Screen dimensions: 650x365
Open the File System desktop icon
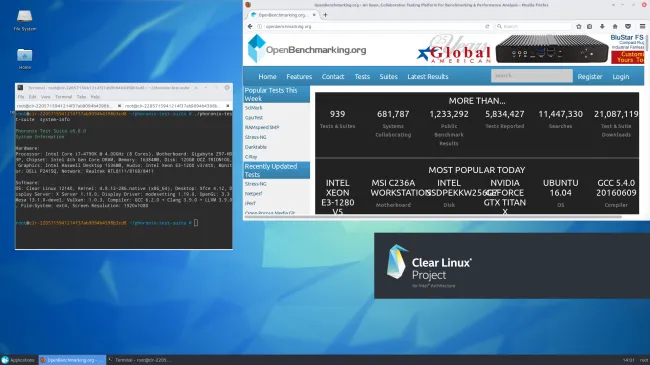(24, 20)
